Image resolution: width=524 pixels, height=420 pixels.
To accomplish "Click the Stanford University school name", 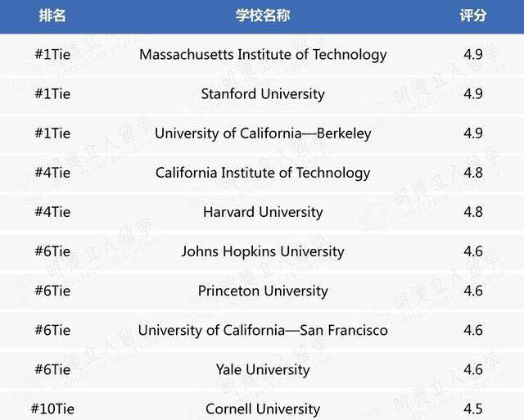I will point(263,94).
